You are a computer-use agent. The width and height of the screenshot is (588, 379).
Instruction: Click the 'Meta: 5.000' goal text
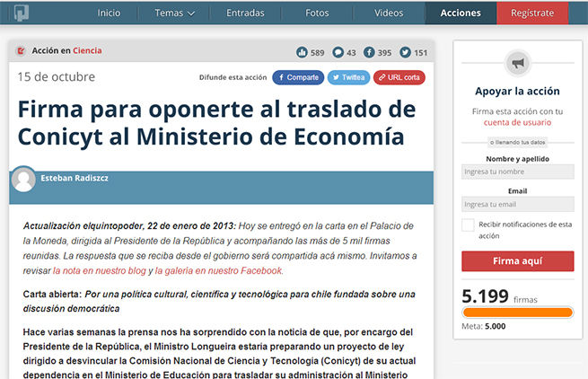pos(484,326)
